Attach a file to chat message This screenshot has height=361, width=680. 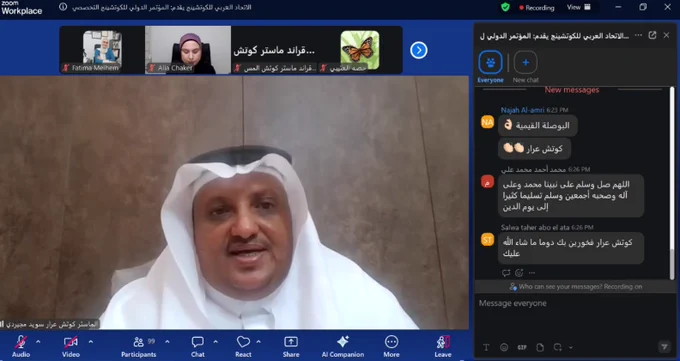[540, 348]
